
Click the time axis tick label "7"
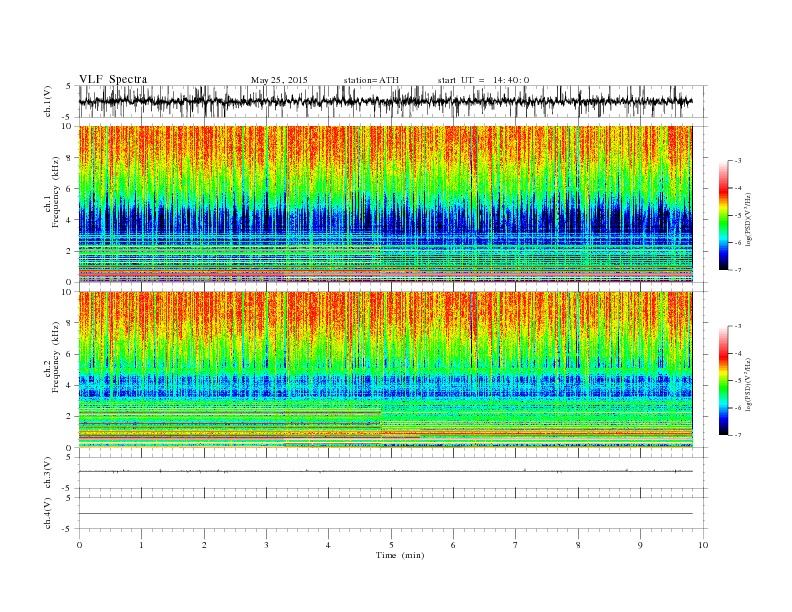point(516,545)
